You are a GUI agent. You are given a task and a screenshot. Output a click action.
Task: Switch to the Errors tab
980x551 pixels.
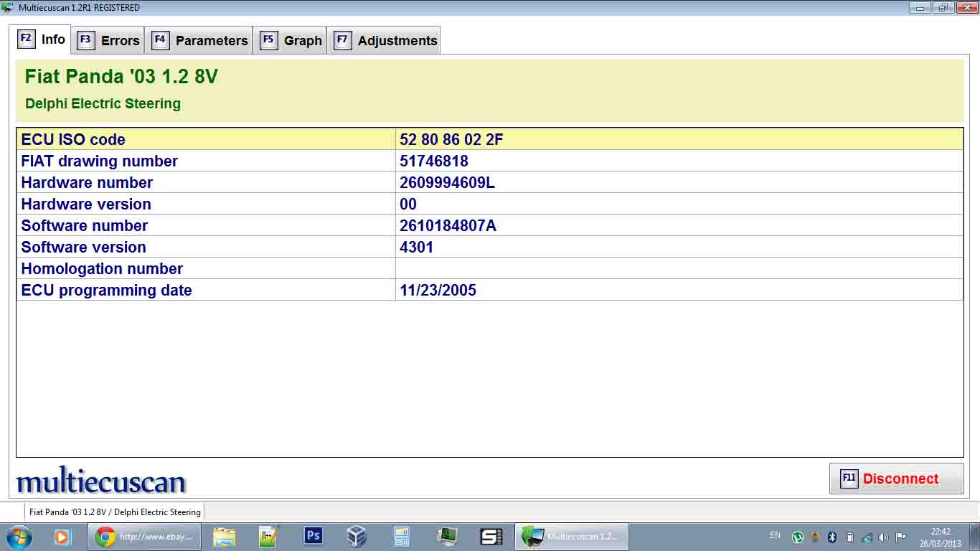tap(109, 40)
